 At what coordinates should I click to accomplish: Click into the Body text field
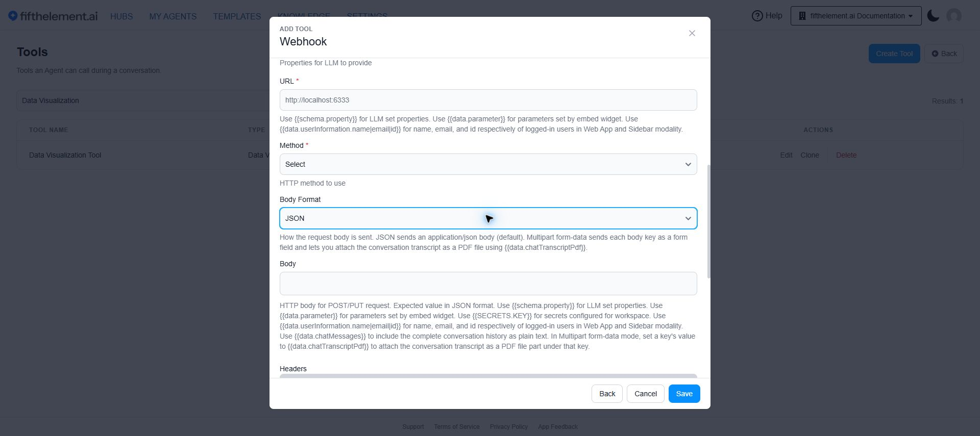488,284
